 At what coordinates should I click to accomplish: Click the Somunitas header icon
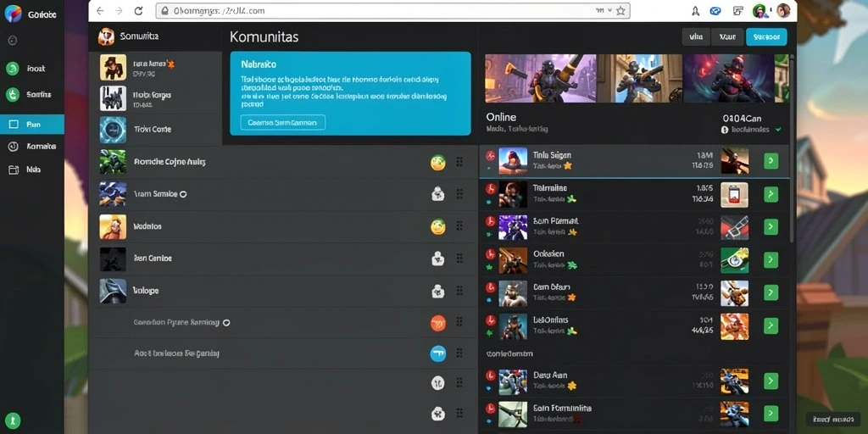click(106, 36)
